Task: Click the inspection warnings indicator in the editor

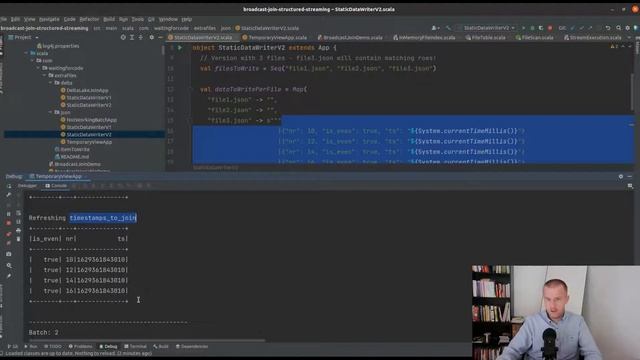Action: coord(614,47)
